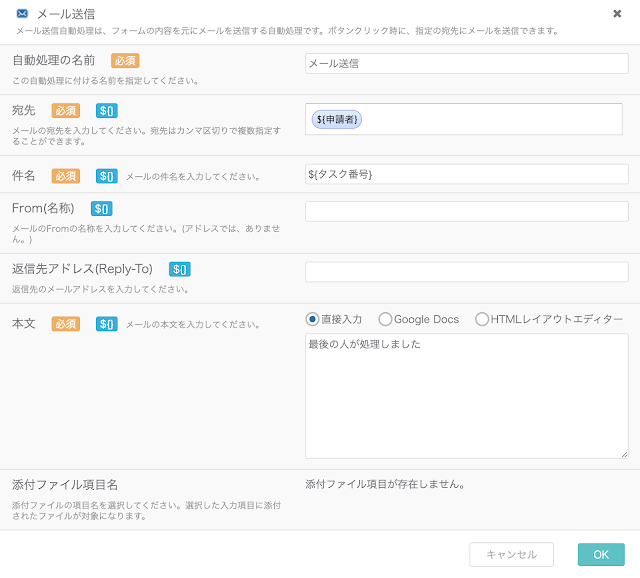640x578 pixels.
Task: Click the ${} variable icon next to 件名
Action: coord(106,176)
